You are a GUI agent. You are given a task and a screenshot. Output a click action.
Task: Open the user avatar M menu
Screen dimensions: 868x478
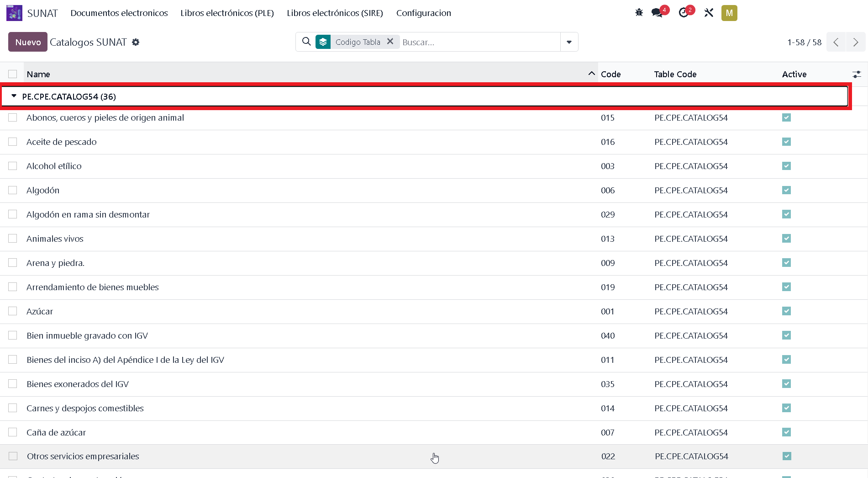click(729, 13)
